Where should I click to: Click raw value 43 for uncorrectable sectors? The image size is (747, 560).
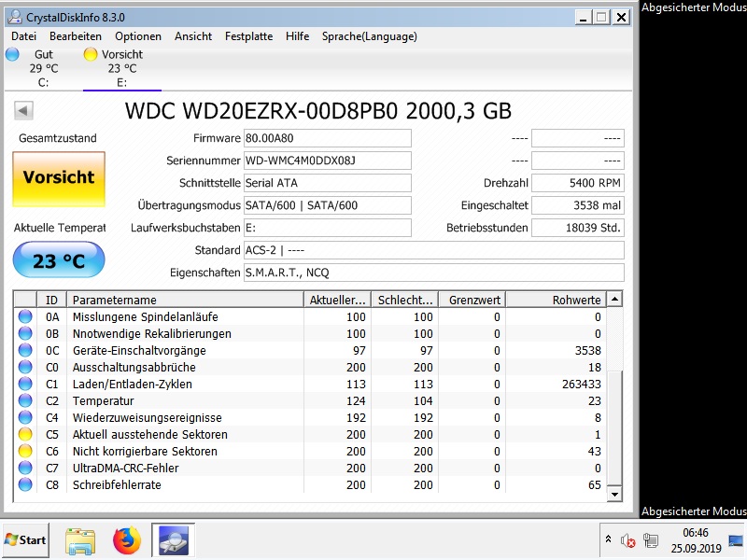[x=594, y=451]
